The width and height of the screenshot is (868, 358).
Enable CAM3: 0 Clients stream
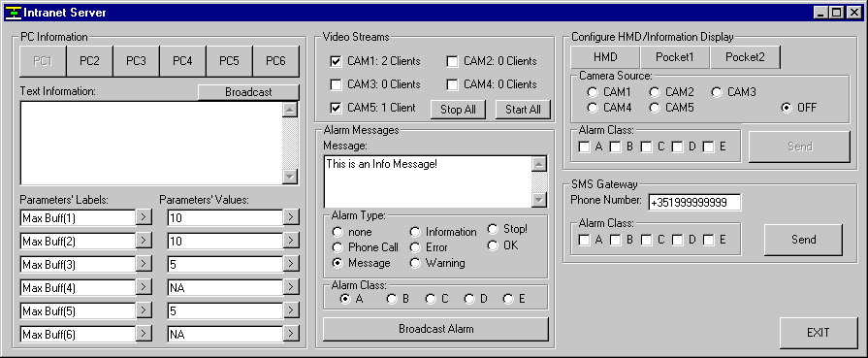pos(336,84)
